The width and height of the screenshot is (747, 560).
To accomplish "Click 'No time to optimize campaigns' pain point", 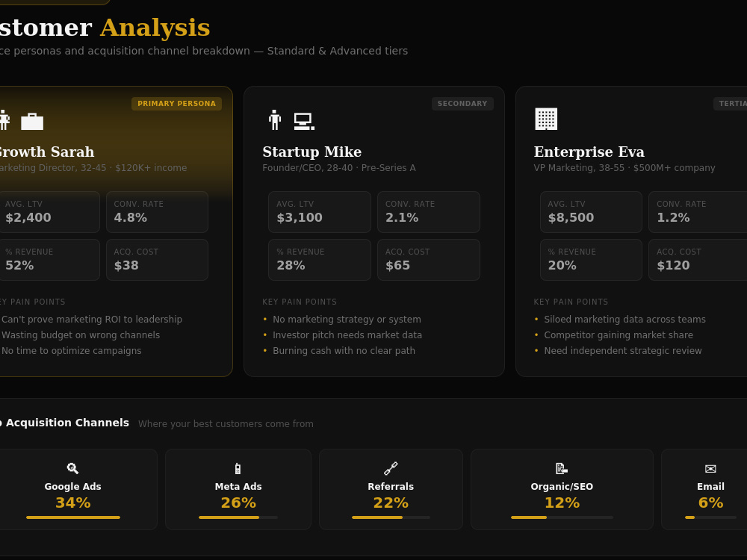I will 72,351.
